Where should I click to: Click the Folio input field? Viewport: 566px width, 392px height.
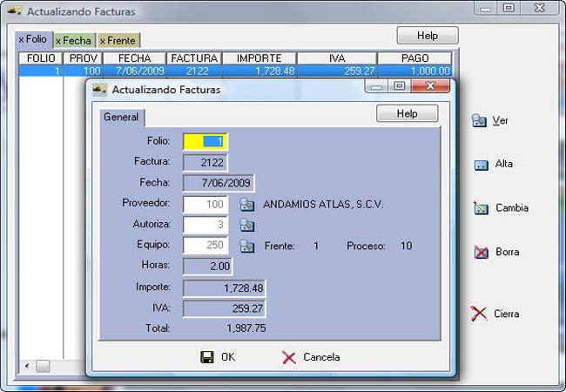coord(205,141)
